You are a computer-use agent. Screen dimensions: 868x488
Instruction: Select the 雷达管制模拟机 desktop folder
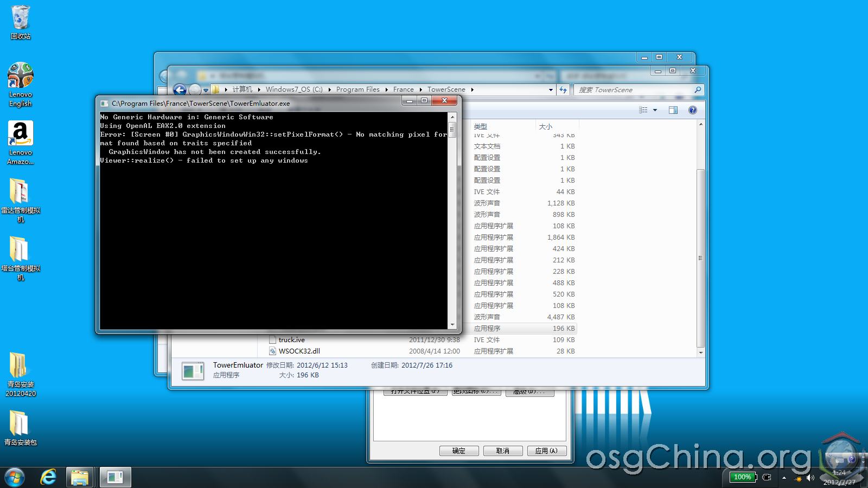point(21,201)
